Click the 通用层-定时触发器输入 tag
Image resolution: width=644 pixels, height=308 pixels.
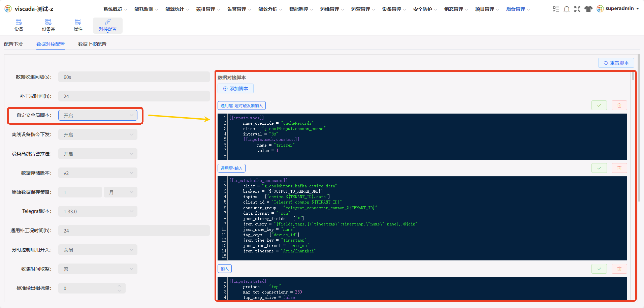click(x=241, y=106)
